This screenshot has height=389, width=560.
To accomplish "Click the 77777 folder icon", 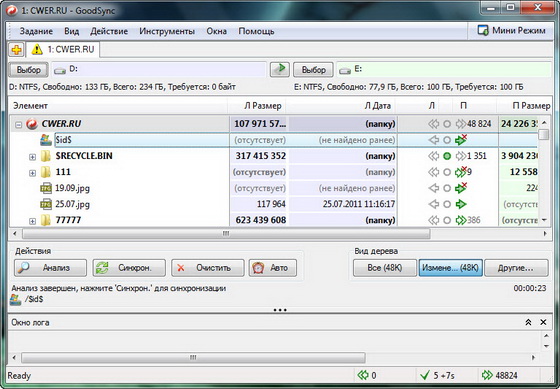I will [x=45, y=220].
